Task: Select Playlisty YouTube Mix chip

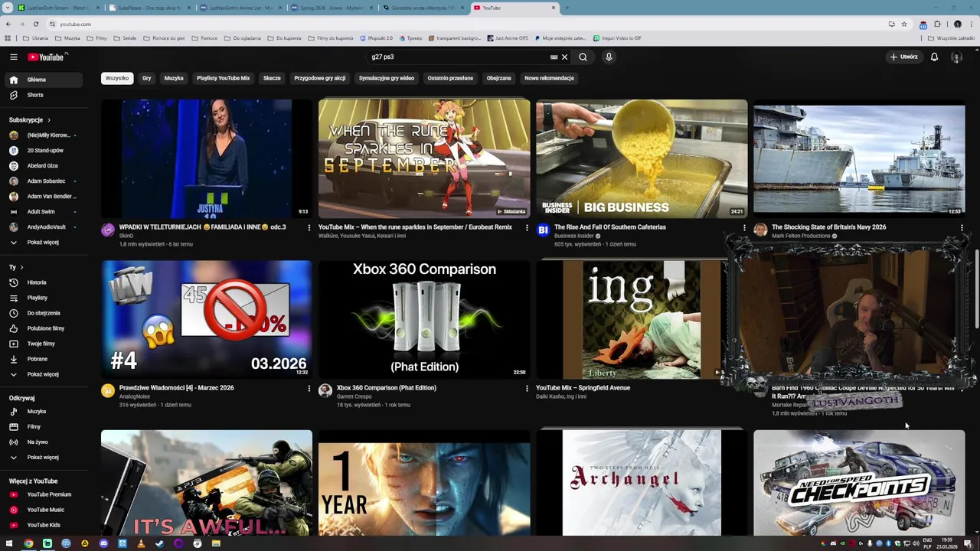Action: pos(224,78)
